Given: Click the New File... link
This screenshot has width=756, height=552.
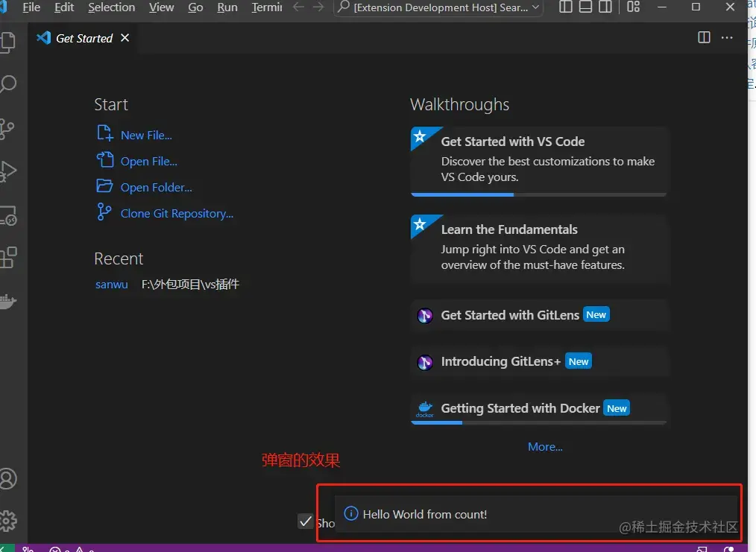Looking at the screenshot, I should coord(146,136).
